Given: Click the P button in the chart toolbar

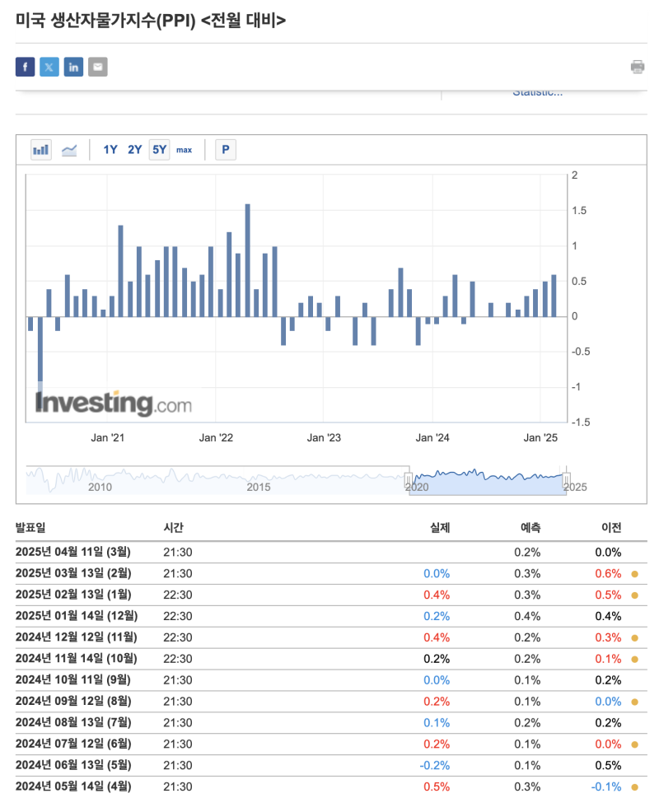Looking at the screenshot, I should [225, 150].
